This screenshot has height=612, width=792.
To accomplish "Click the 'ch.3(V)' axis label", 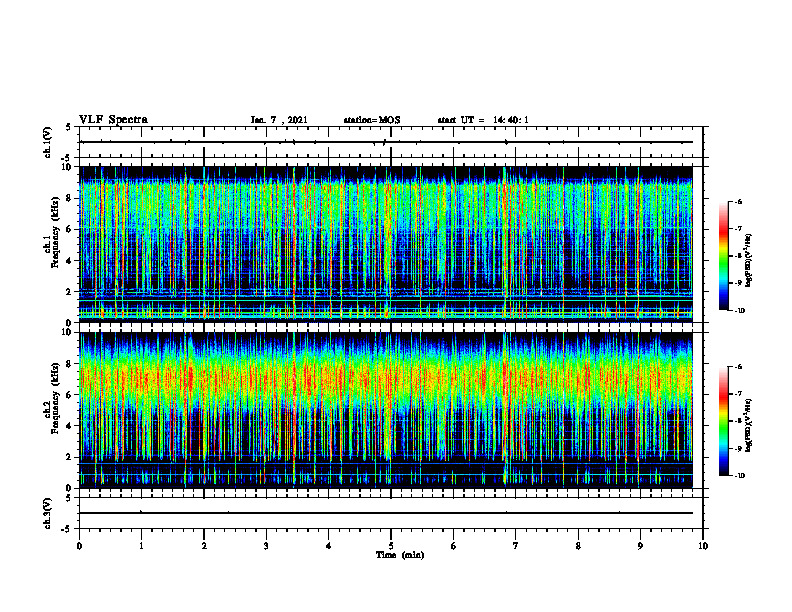I will (x=48, y=513).
